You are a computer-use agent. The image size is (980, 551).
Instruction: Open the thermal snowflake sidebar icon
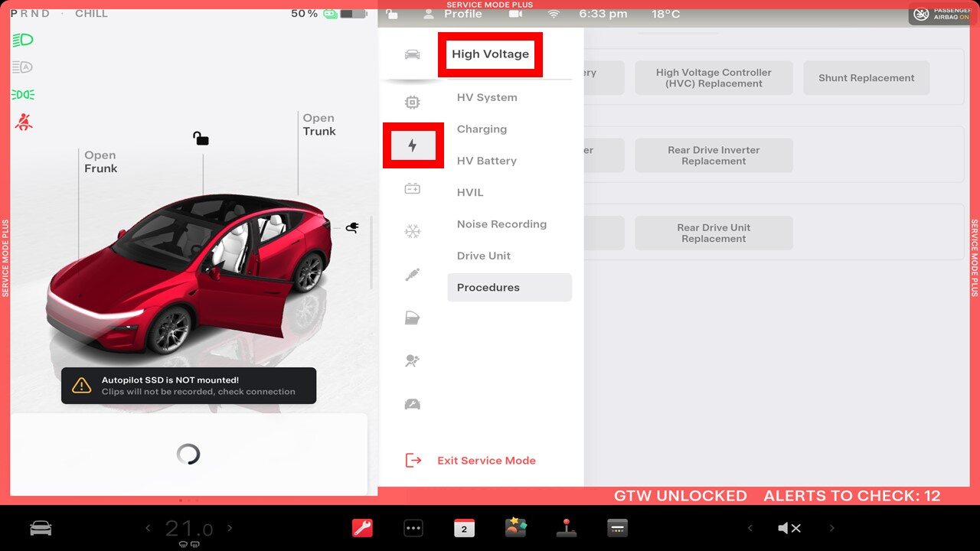(x=413, y=231)
